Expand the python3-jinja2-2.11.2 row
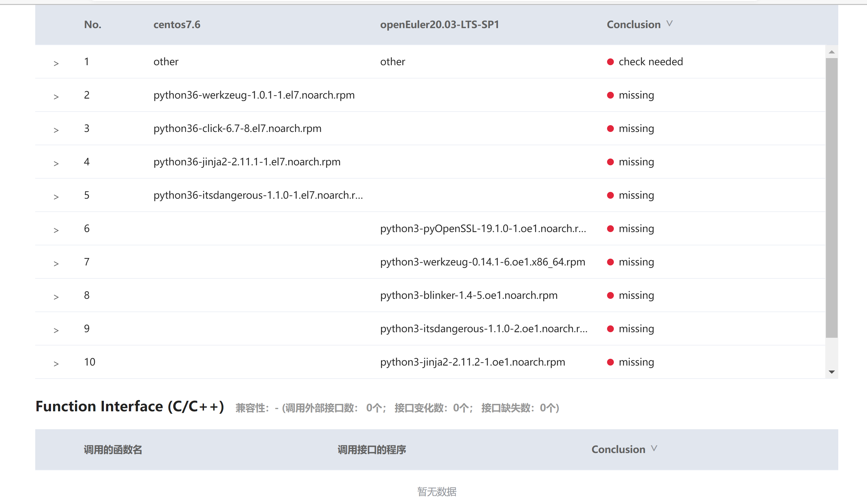 [56, 364]
